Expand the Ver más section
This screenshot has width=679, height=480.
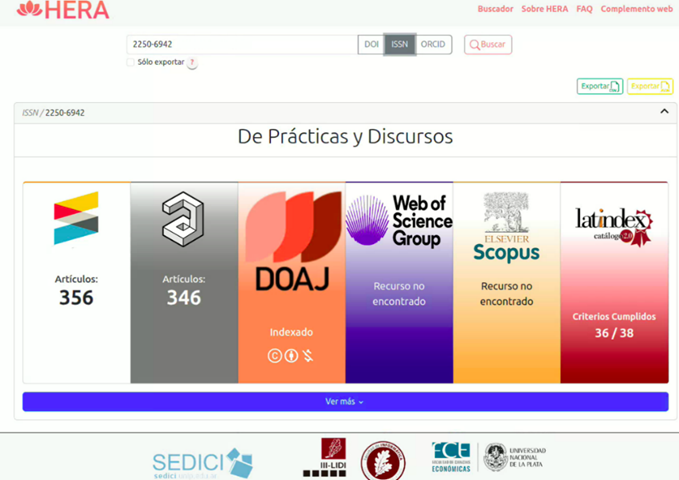coord(345,401)
